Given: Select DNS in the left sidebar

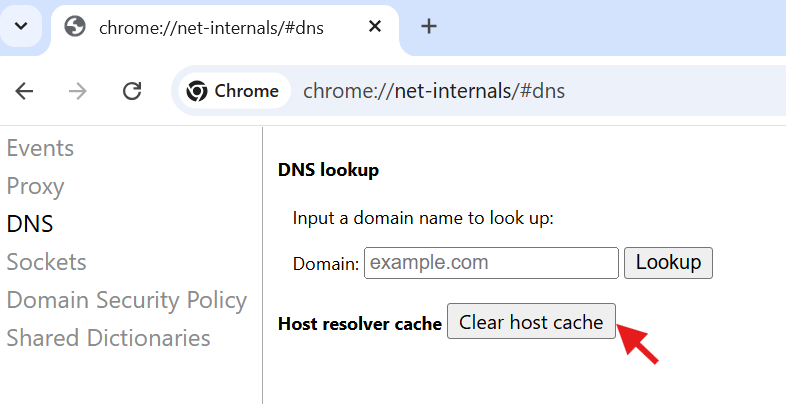Looking at the screenshot, I should click(30, 224).
